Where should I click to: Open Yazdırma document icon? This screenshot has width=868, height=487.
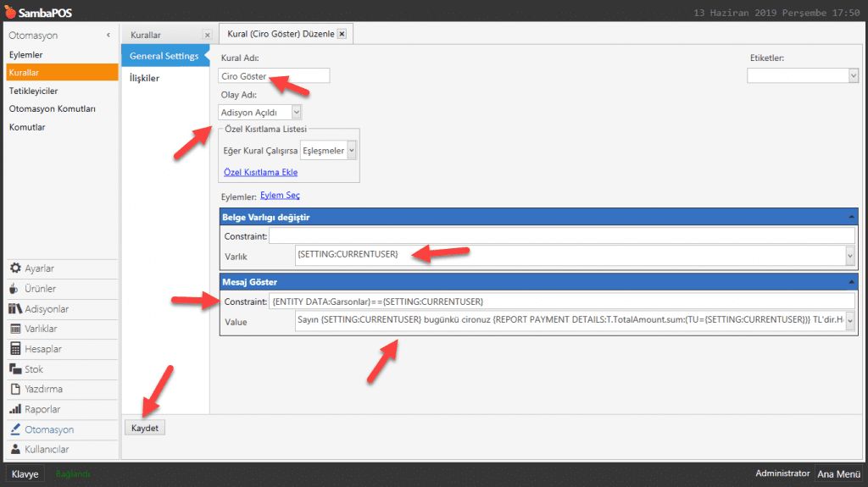coord(15,390)
